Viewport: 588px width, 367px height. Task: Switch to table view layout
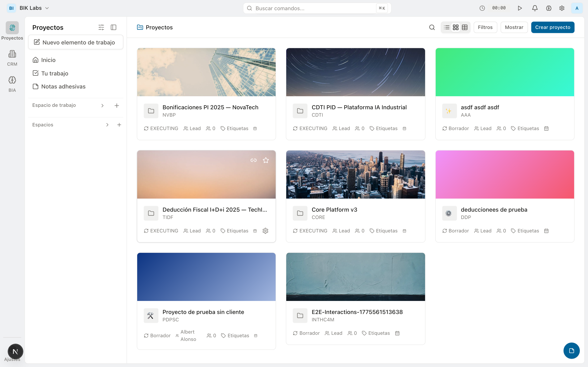tap(464, 28)
